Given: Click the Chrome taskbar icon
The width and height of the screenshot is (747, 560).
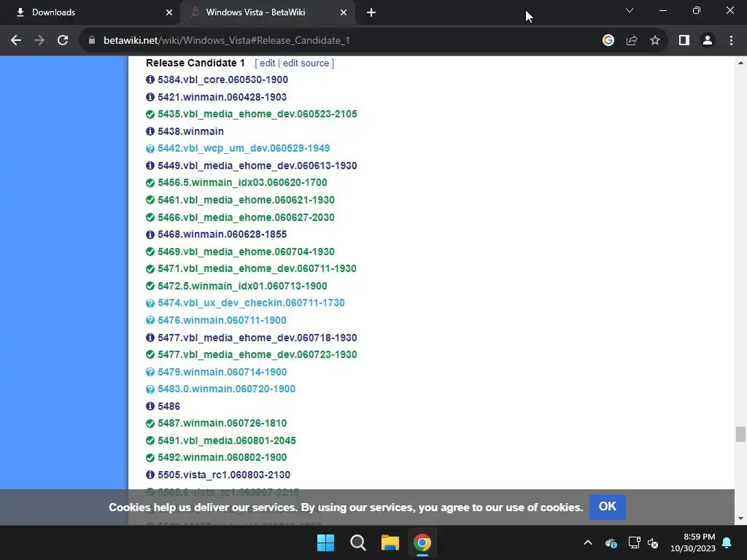Looking at the screenshot, I should click(422, 542).
